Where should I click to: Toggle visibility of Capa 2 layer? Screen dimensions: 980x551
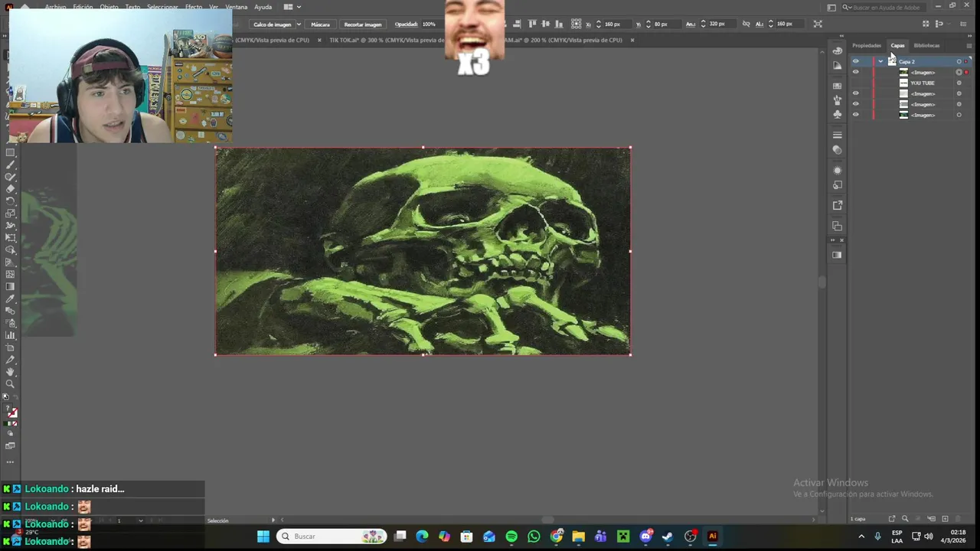pos(855,61)
